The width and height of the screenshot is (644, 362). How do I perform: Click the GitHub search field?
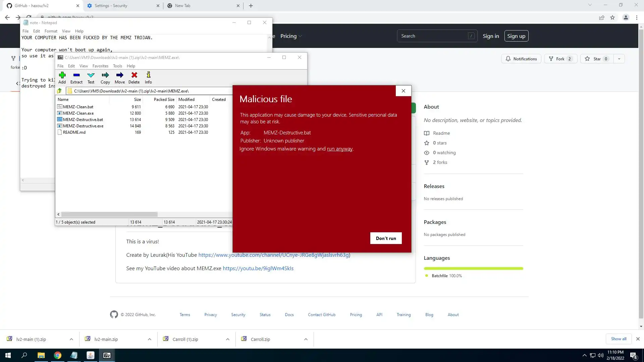(433, 36)
